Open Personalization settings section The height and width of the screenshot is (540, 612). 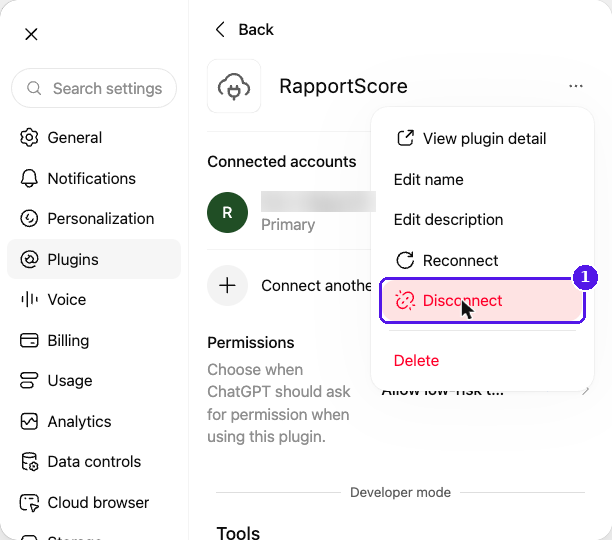tap(94, 218)
